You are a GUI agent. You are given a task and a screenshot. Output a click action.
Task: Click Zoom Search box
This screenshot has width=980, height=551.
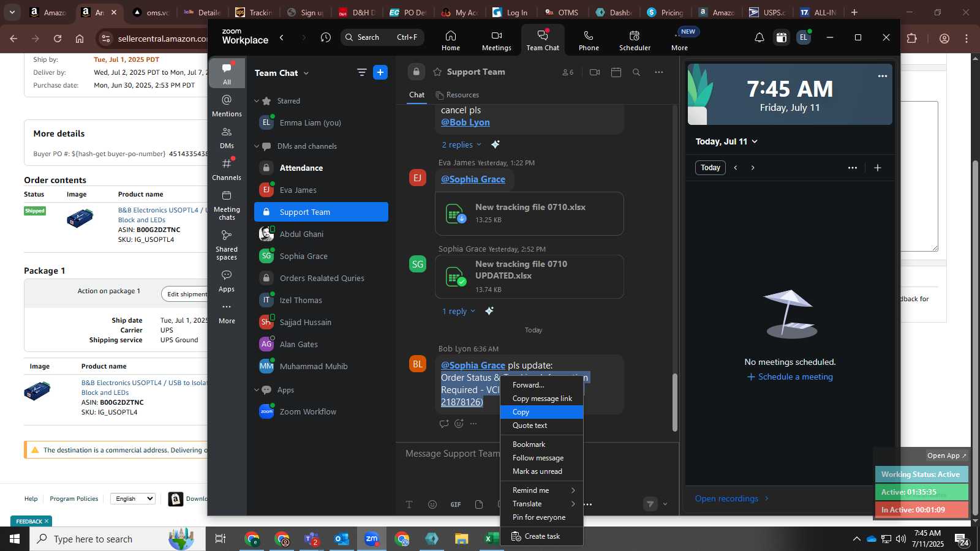pyautogui.click(x=382, y=37)
